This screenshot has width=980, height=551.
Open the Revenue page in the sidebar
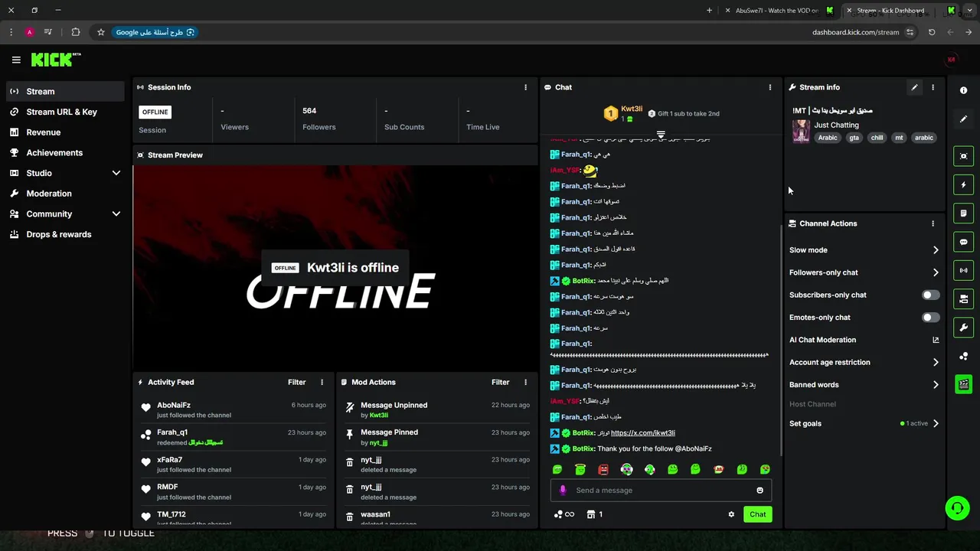click(x=65, y=132)
